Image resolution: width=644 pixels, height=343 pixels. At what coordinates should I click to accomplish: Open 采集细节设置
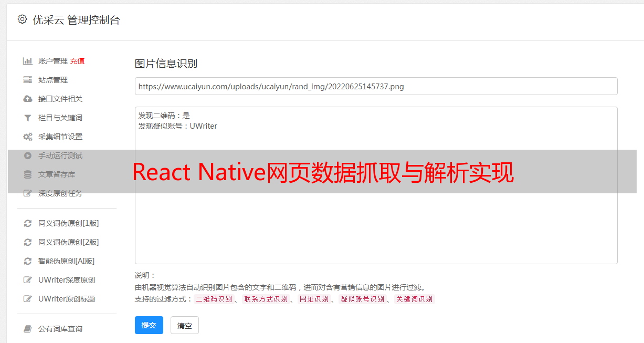click(60, 137)
